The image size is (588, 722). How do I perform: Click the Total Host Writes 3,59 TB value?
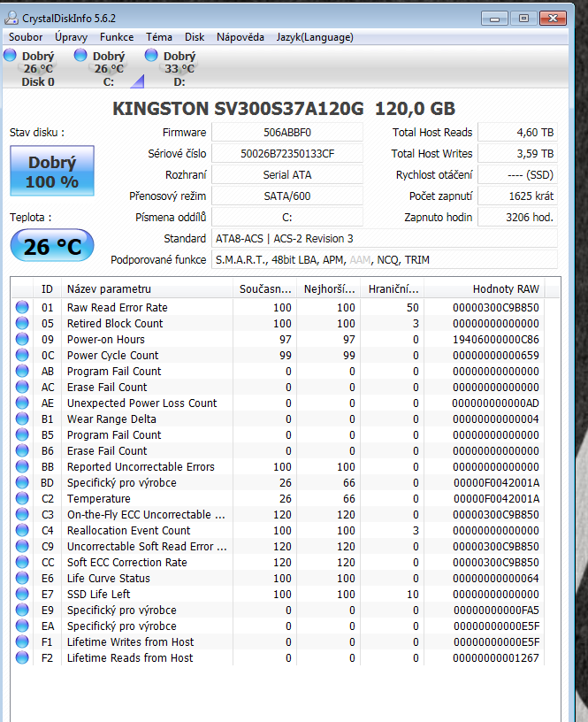point(517,153)
